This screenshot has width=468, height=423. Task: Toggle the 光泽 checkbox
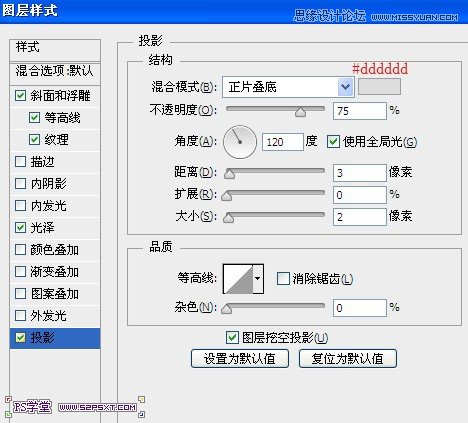tap(20, 228)
